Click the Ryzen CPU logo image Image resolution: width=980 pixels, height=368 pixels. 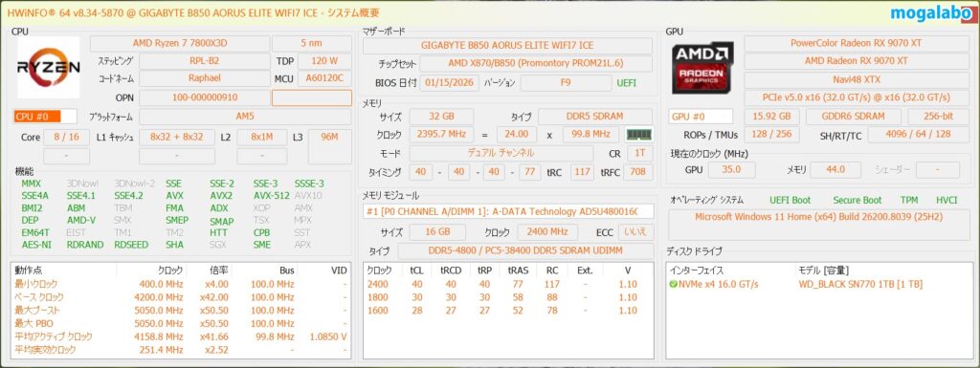[48, 67]
